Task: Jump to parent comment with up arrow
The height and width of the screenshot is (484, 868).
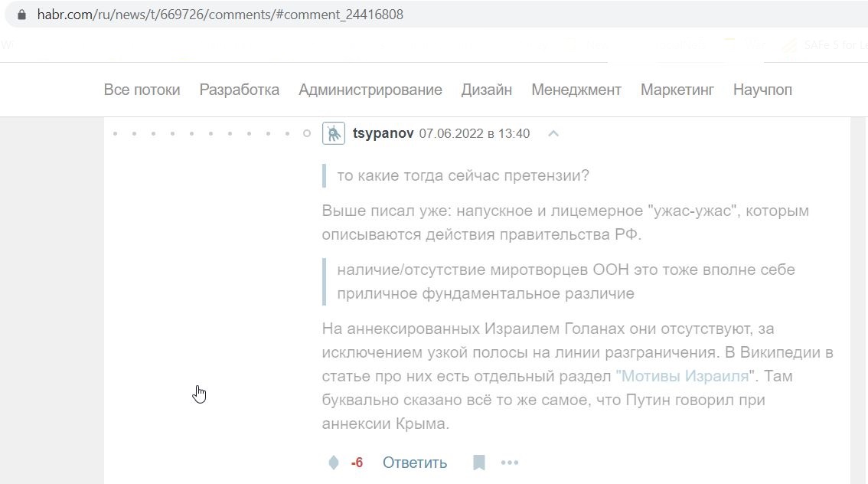Action: [x=553, y=133]
